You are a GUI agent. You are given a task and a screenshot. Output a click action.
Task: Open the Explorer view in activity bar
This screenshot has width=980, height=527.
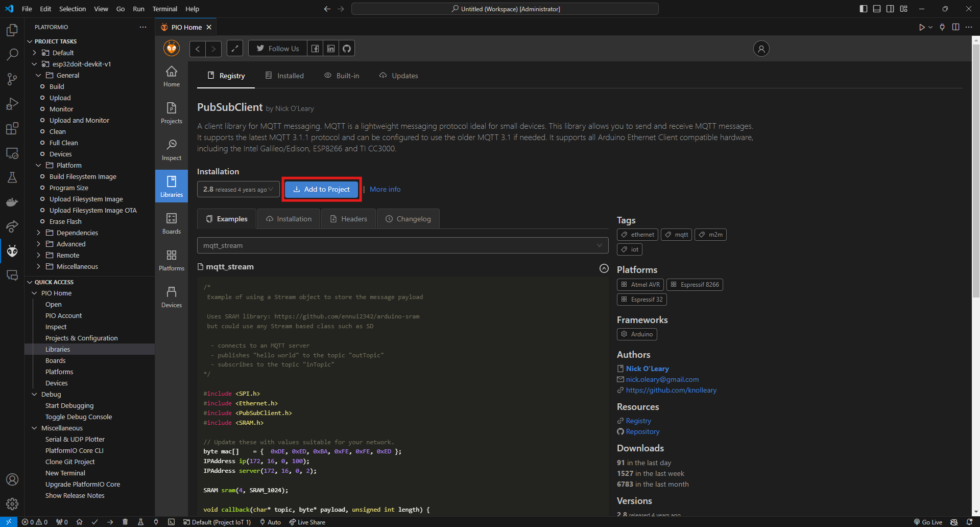point(12,30)
